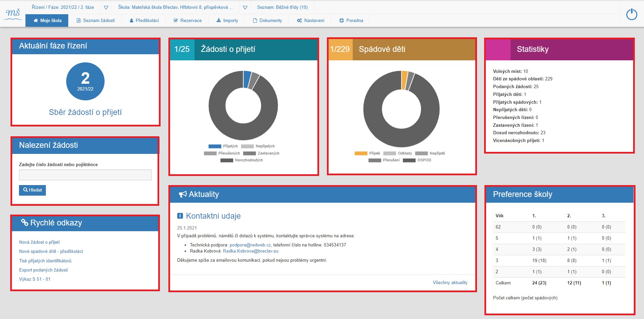Switch to the Dokumenty tab
Screen dimensions: 644x319
click(x=267, y=20)
